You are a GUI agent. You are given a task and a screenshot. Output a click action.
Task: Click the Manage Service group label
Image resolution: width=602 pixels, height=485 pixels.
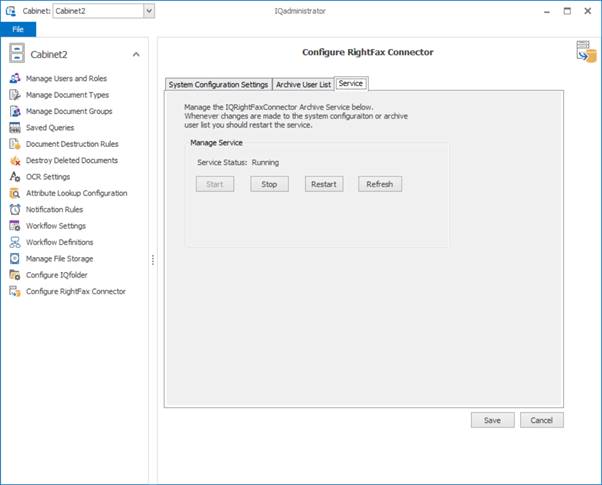click(x=216, y=142)
